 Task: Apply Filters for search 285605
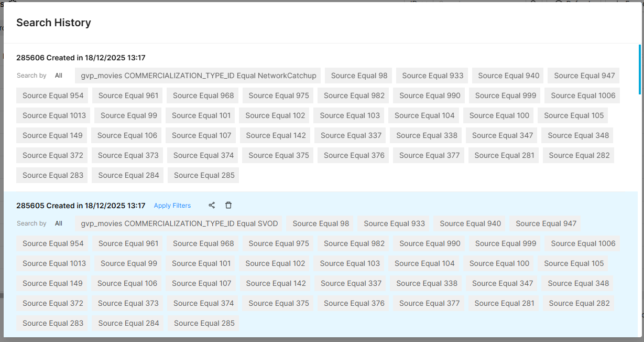tap(172, 206)
